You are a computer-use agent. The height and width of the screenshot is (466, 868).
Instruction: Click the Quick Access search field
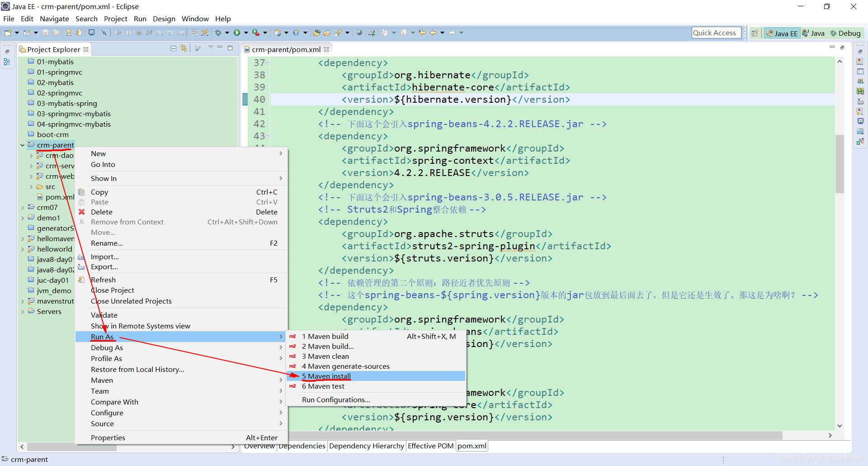[716, 33]
